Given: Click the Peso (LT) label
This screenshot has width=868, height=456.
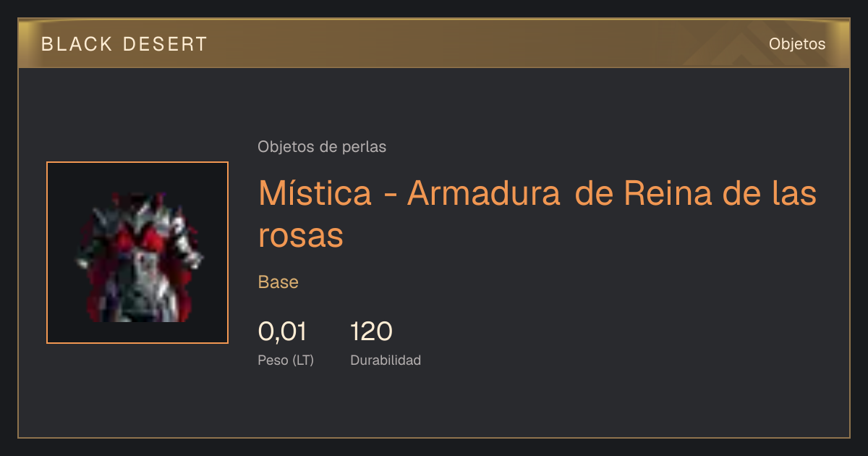Looking at the screenshot, I should [x=286, y=360].
